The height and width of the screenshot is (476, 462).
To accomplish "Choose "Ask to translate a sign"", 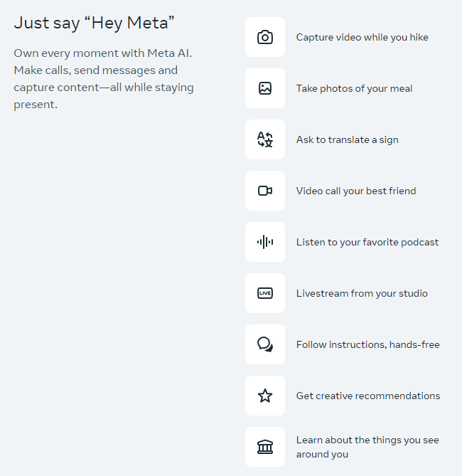I will pos(347,139).
